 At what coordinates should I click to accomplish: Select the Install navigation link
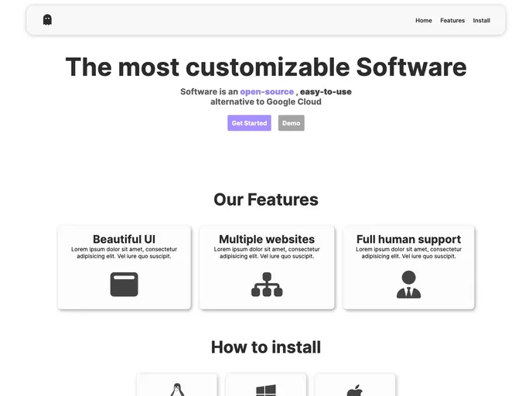481,21
